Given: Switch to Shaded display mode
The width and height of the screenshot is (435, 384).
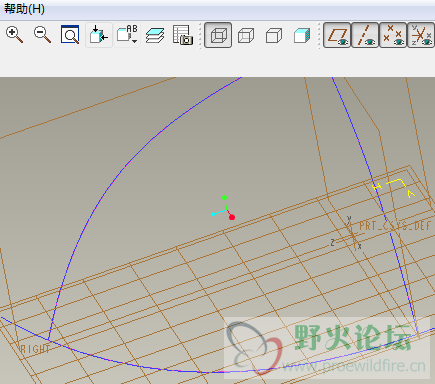Looking at the screenshot, I should tap(302, 35).
